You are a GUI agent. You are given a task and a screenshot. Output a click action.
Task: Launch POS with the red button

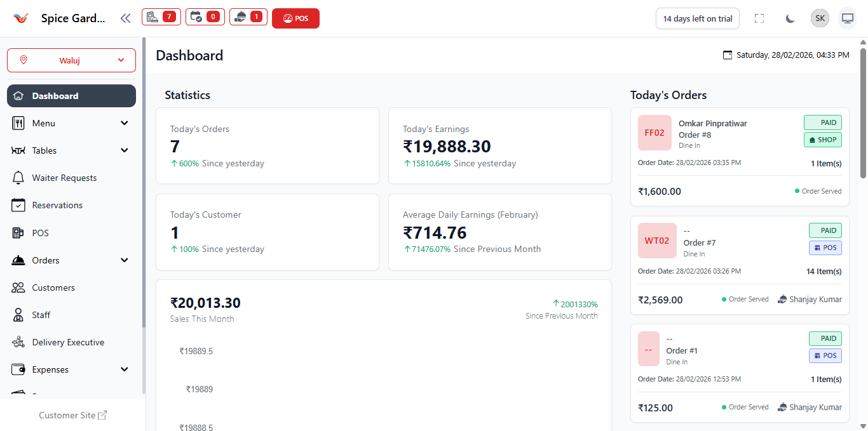tap(295, 18)
